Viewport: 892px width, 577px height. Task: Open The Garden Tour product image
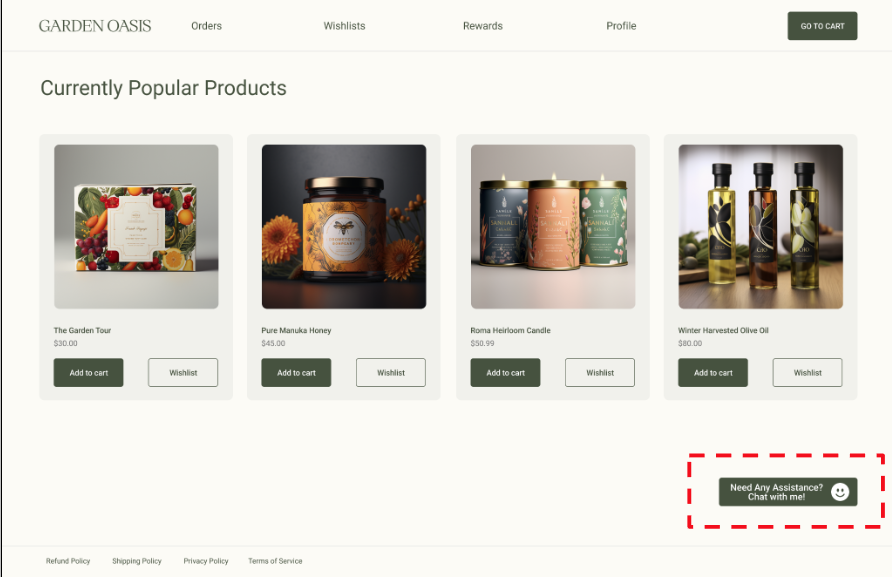pos(136,227)
